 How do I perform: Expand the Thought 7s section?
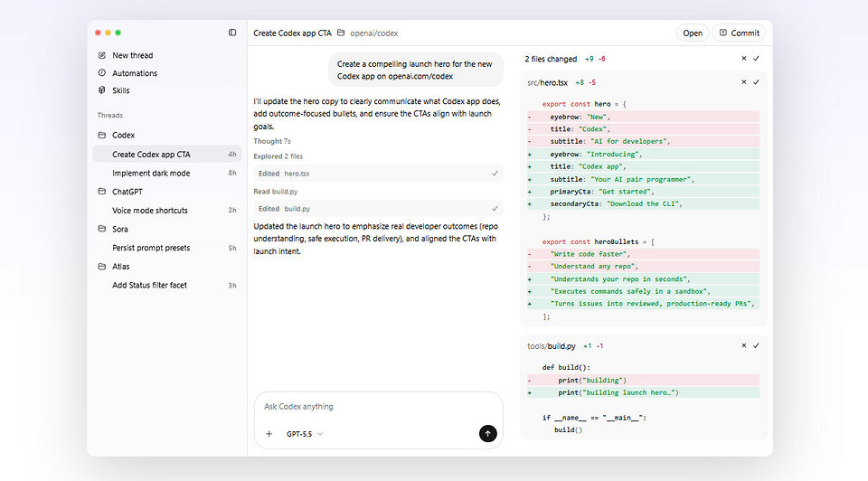[x=272, y=141]
